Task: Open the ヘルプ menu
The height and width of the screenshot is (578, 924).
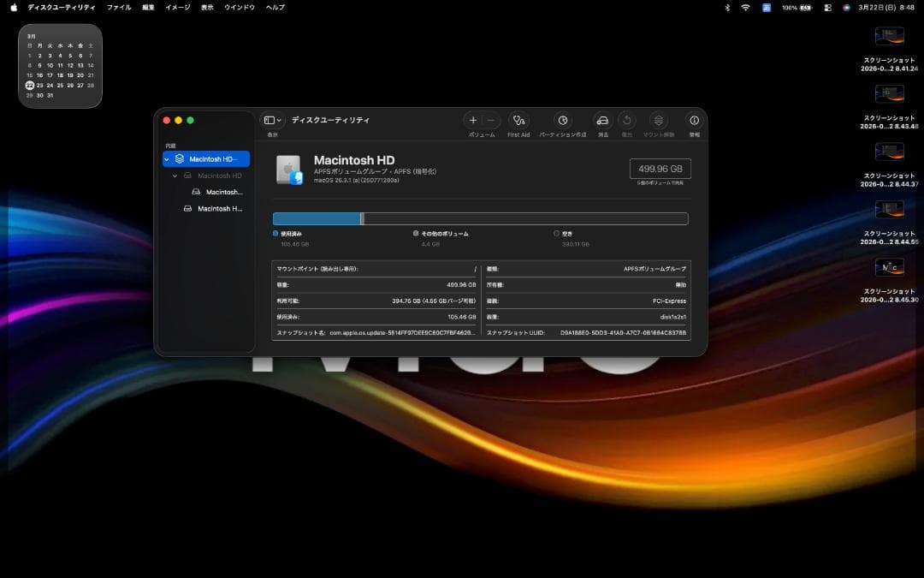Action: pyautogui.click(x=275, y=8)
